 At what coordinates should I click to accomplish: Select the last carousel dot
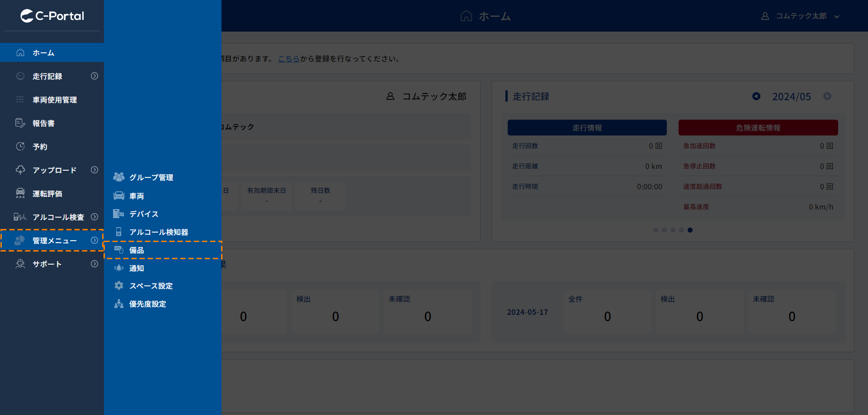pos(690,230)
